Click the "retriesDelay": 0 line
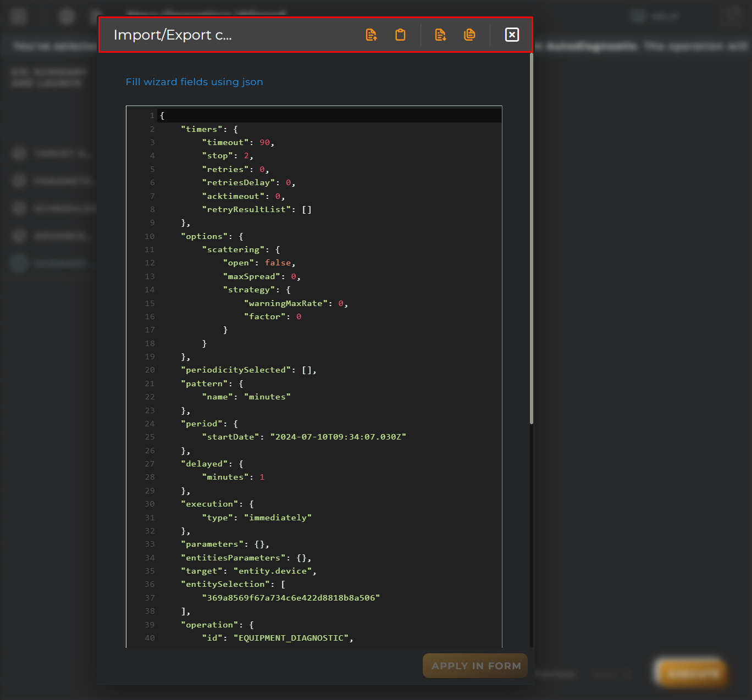752x700 pixels. (248, 182)
